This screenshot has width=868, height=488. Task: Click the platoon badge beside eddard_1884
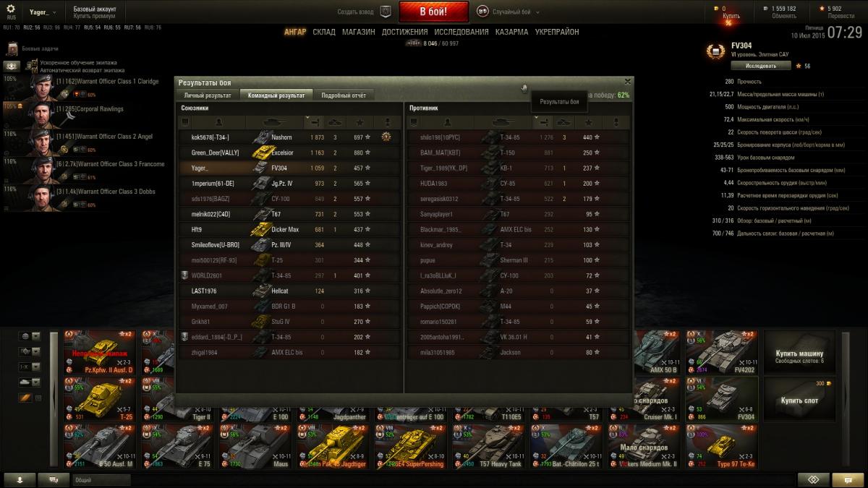point(184,336)
